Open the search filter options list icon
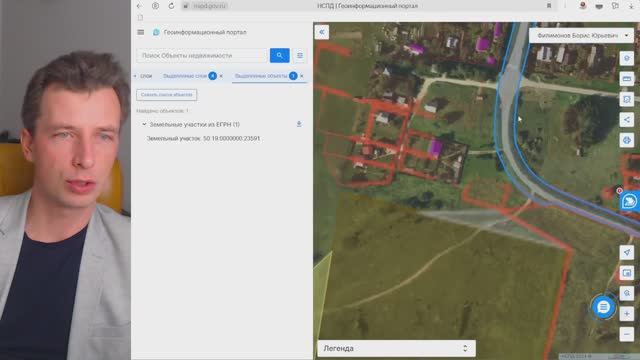 300,56
